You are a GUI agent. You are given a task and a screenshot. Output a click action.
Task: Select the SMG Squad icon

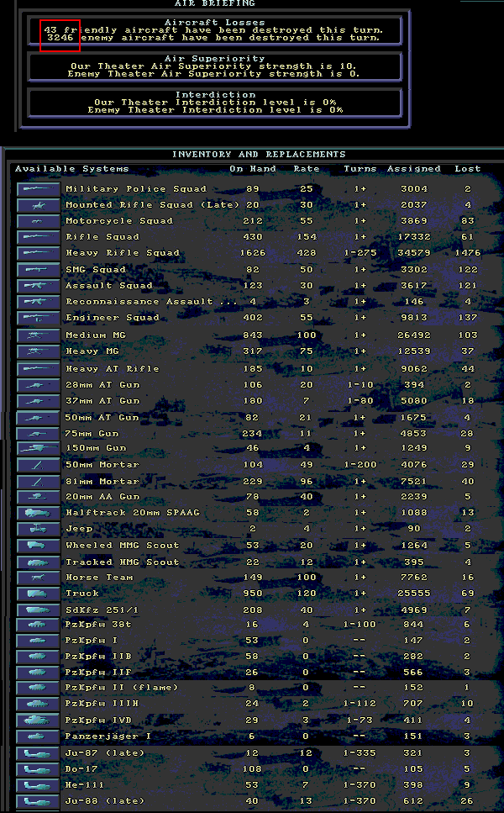[39, 270]
